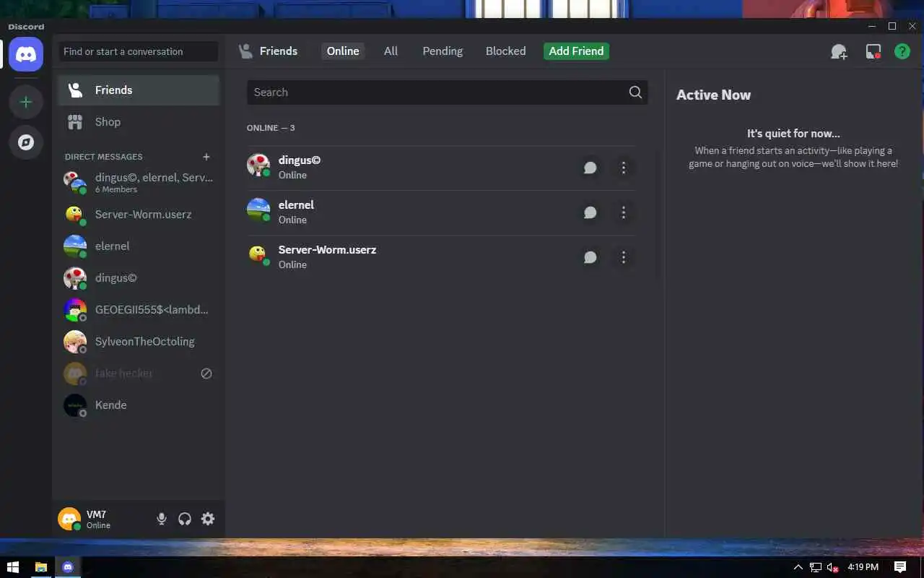Screen dimensions: 924x578
Task: Switch to the Pending tab
Action: tap(443, 51)
